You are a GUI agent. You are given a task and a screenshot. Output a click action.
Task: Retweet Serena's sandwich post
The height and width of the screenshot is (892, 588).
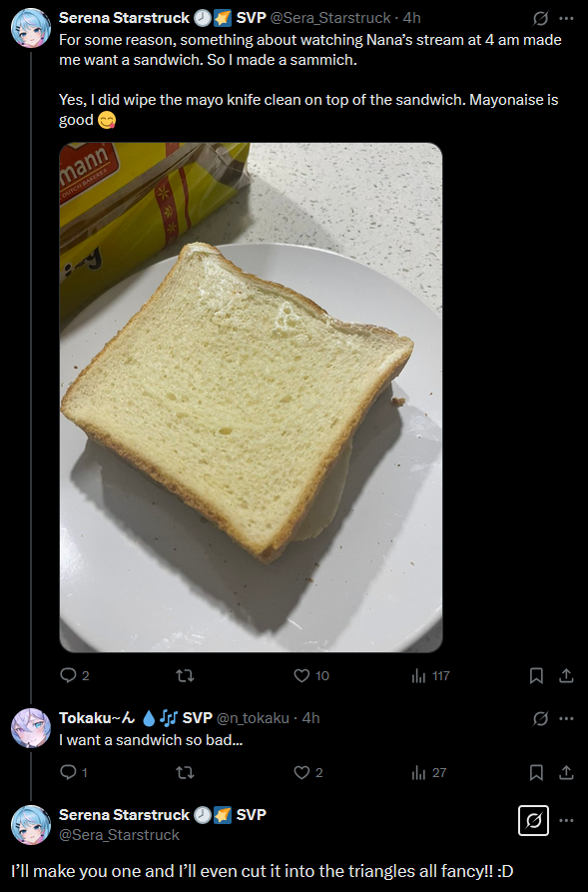click(x=185, y=675)
